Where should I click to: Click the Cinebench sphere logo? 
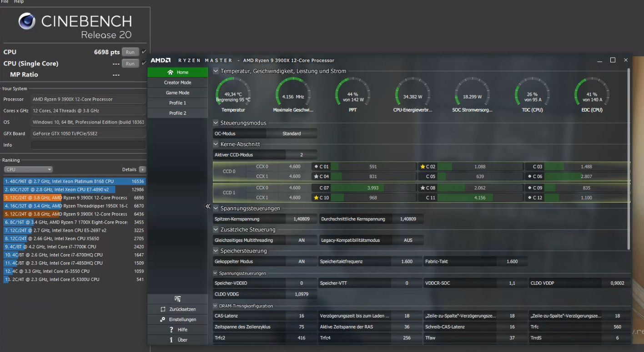coord(27,21)
